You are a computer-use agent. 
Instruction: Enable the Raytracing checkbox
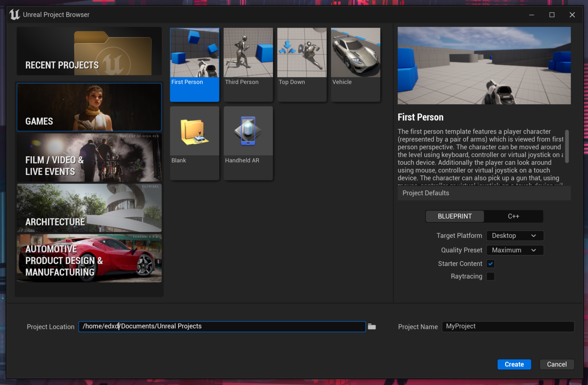pyautogui.click(x=490, y=277)
